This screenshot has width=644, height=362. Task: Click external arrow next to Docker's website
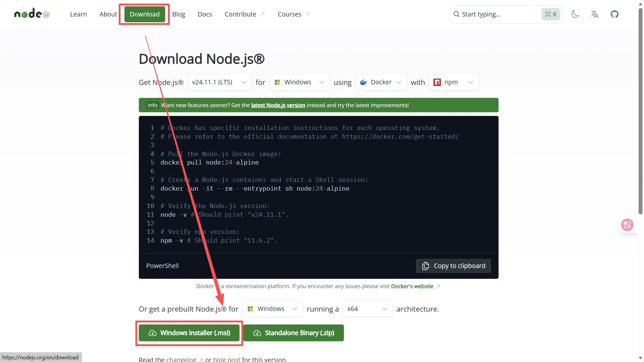pyautogui.click(x=438, y=286)
